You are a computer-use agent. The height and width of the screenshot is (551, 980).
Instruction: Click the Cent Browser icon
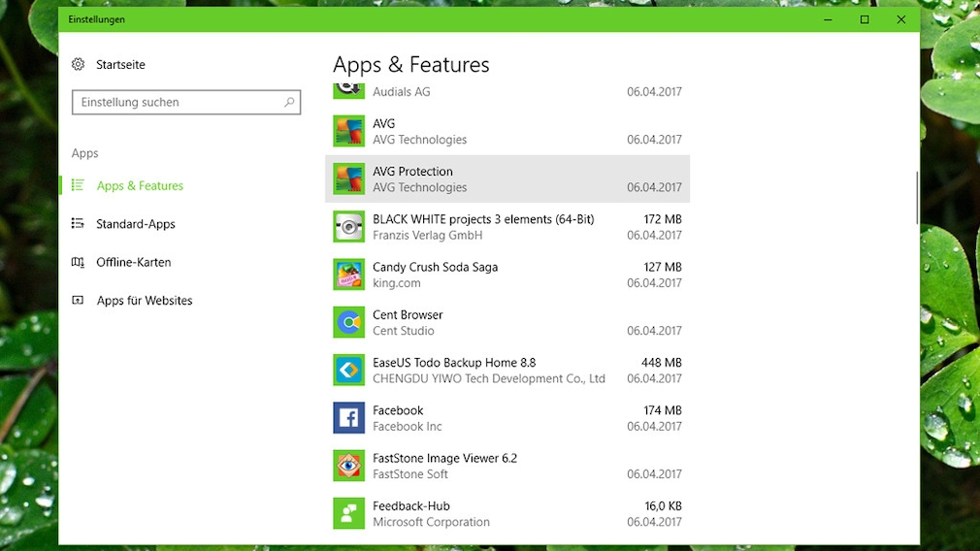coord(348,322)
